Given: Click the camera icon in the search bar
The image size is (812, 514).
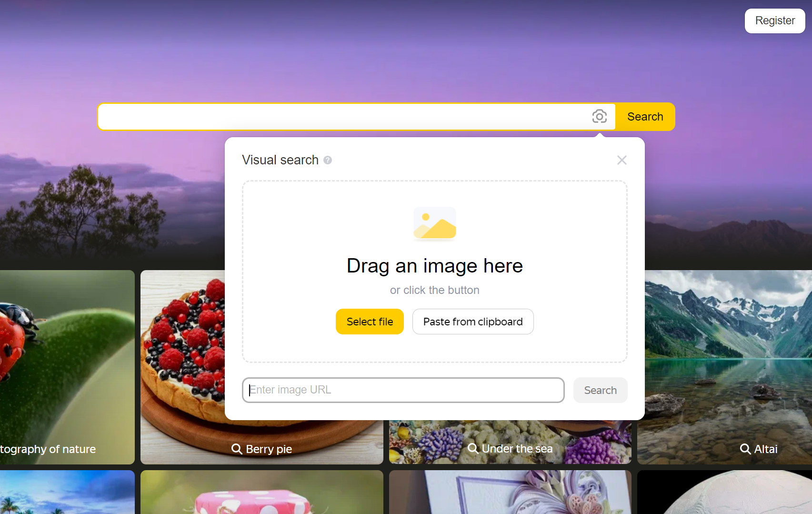Looking at the screenshot, I should (599, 116).
